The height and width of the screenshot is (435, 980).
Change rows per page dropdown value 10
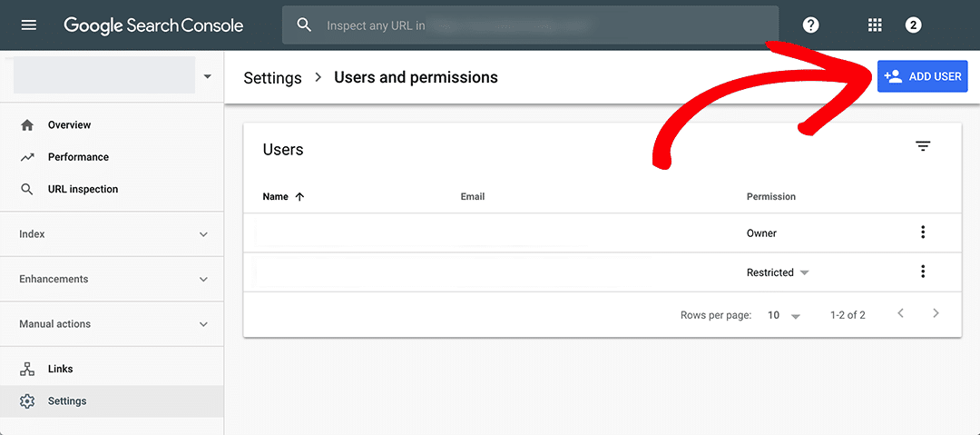pos(784,315)
